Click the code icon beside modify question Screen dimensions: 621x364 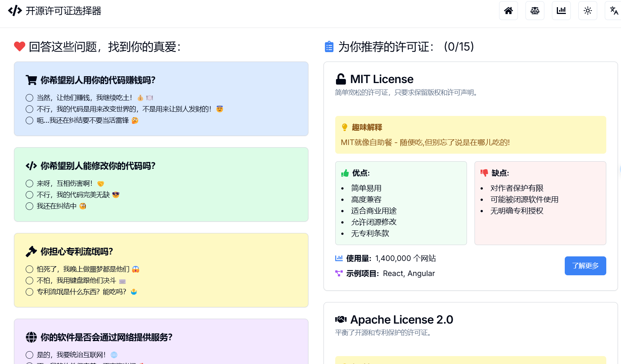click(x=31, y=166)
